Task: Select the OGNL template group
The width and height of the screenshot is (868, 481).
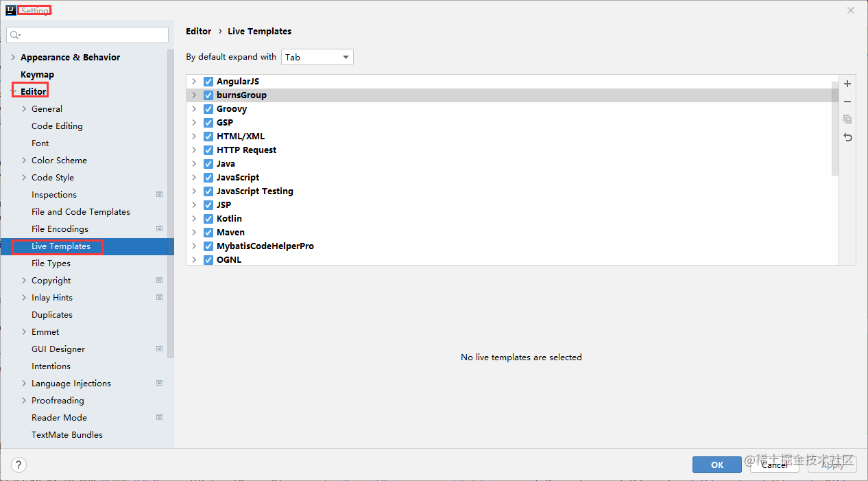Action: 512,259
